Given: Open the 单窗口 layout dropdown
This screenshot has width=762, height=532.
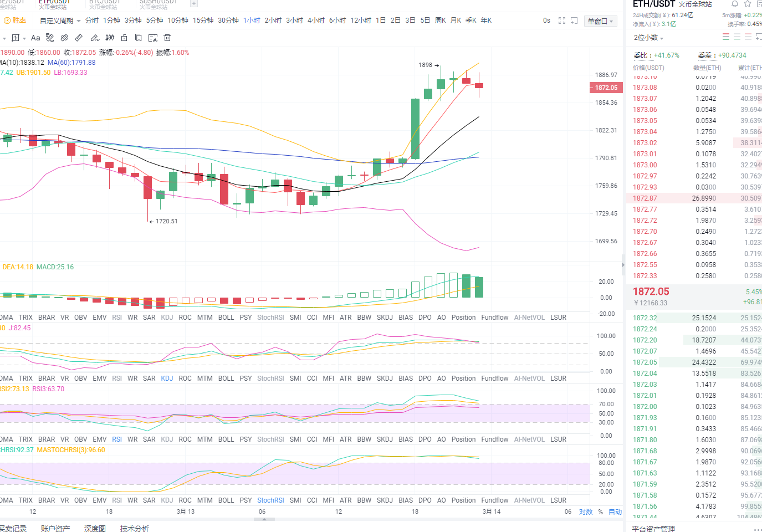Looking at the screenshot, I should pos(600,20).
